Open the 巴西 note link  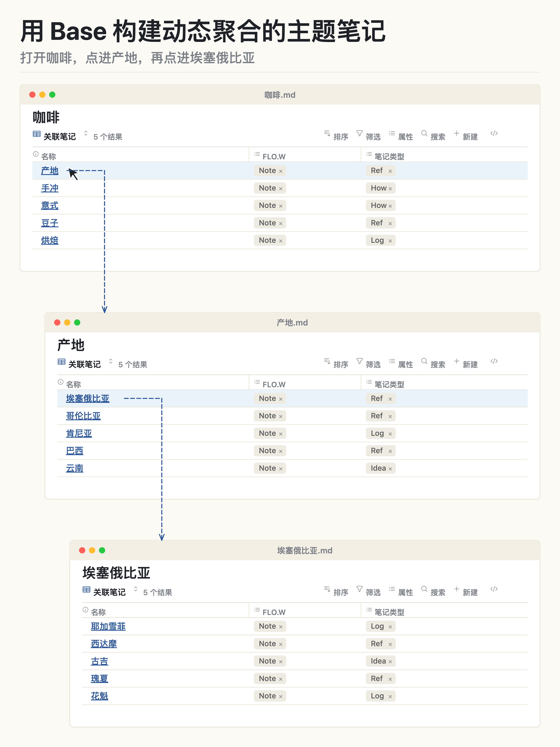[x=75, y=451]
